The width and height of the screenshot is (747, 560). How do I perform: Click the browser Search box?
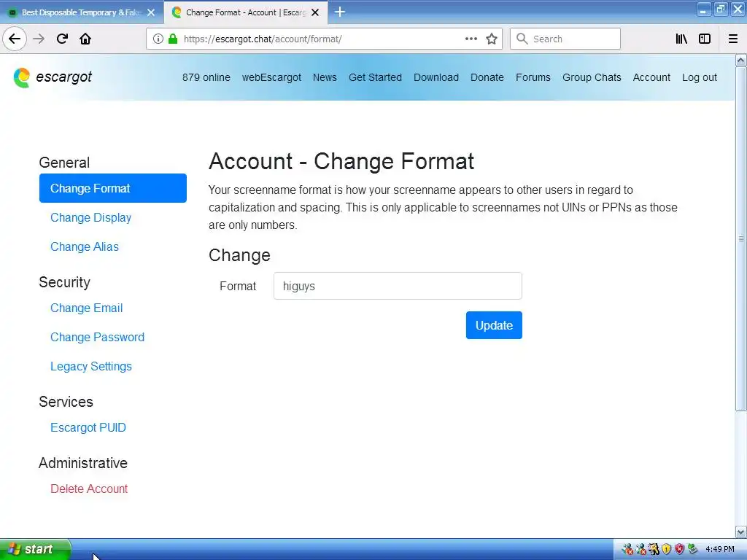(565, 39)
